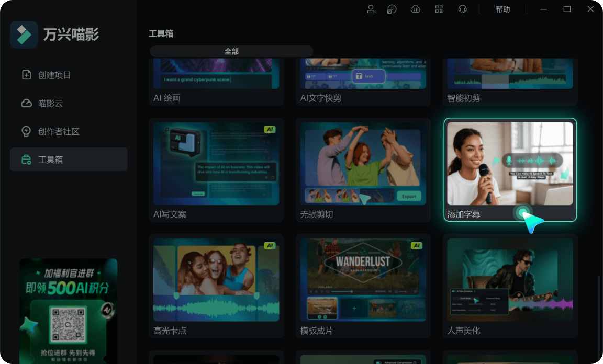Screen dimensions: 603x364
Task: Close the application window
Action: [590, 9]
